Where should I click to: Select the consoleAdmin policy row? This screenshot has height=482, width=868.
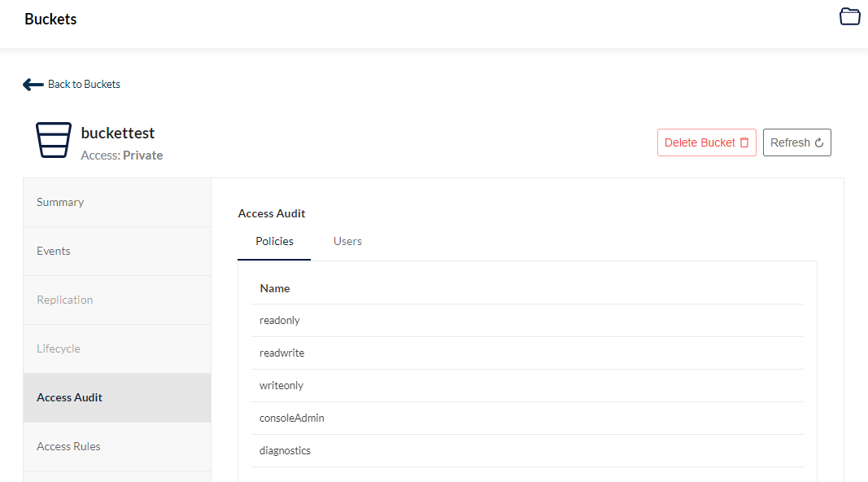point(527,418)
